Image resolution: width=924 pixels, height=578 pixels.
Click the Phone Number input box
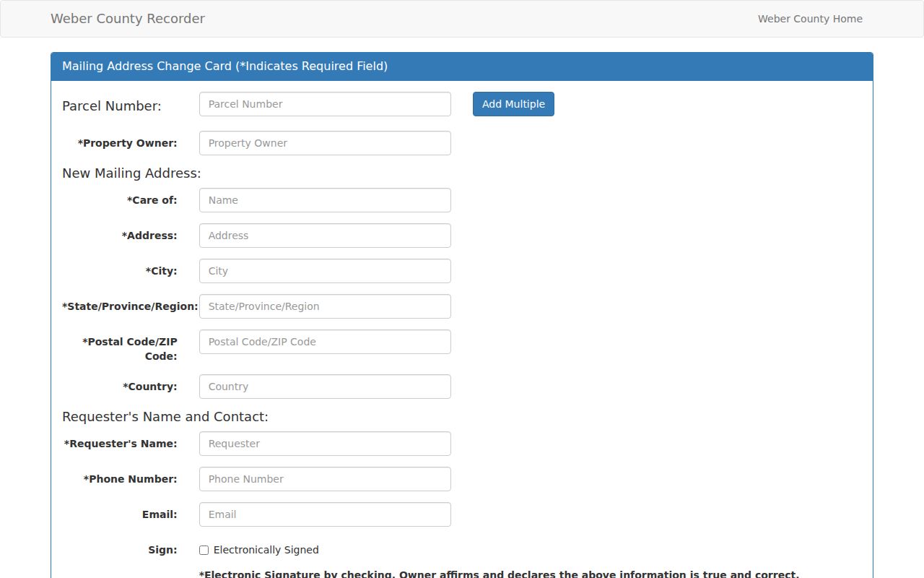[x=325, y=479]
